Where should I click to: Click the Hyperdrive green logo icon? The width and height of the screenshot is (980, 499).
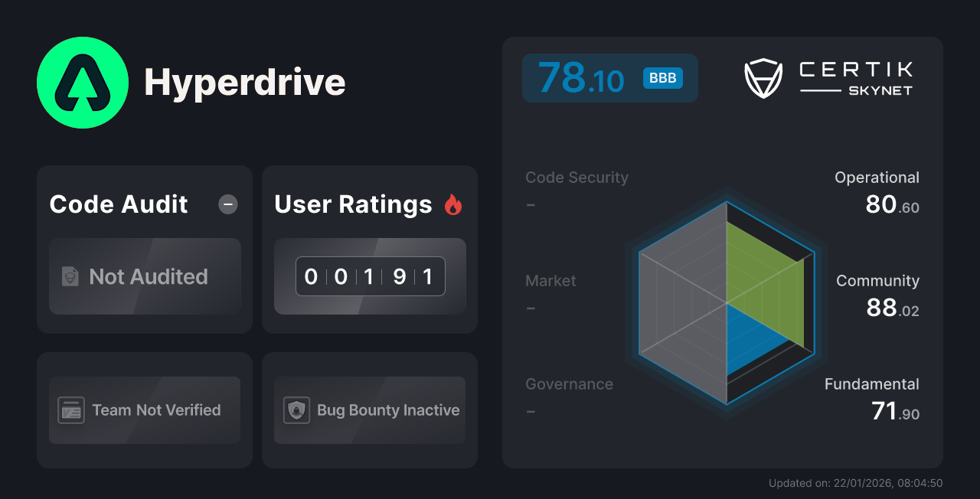tap(82, 83)
